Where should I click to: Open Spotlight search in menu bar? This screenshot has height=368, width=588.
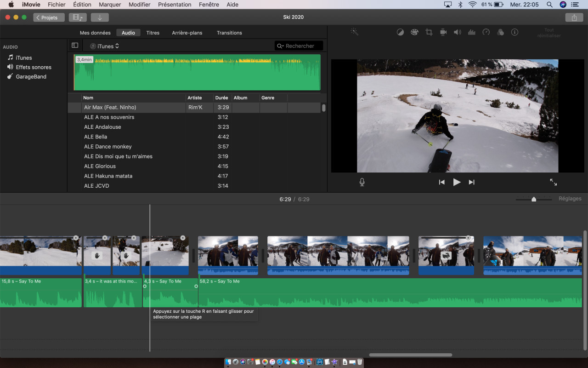tap(549, 5)
